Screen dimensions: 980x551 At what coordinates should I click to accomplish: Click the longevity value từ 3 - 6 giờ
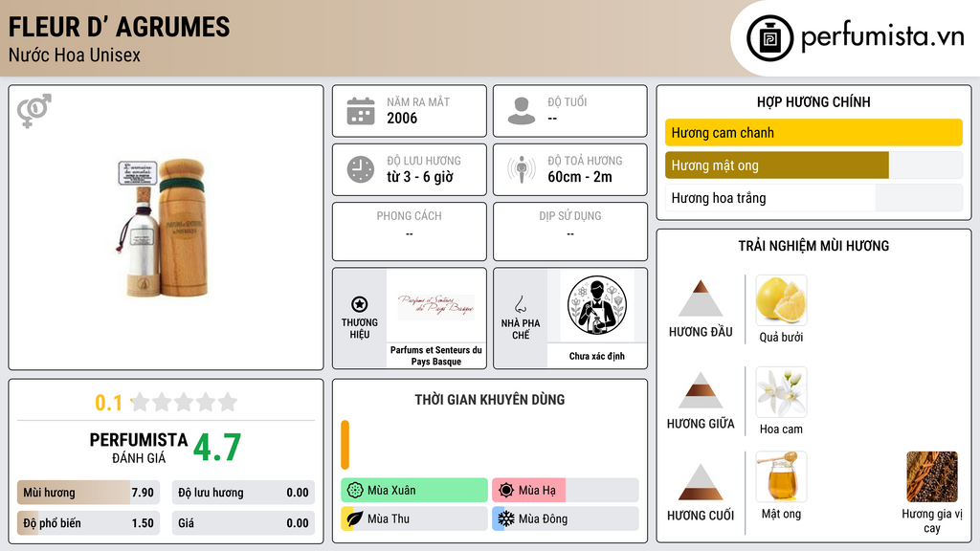coord(419,177)
